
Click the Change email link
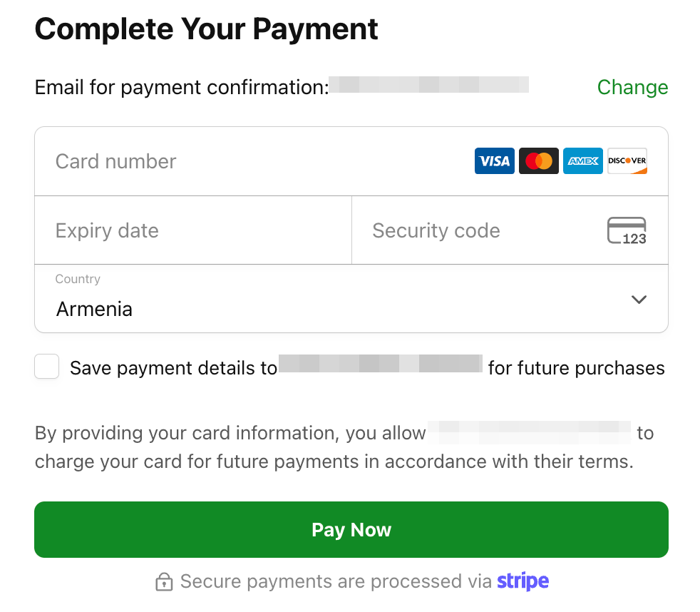click(x=632, y=87)
